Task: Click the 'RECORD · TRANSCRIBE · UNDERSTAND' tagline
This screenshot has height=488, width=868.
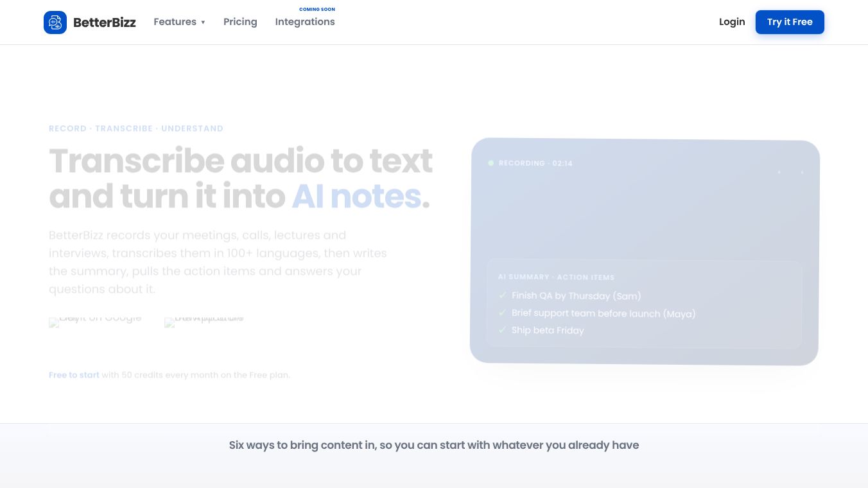Action: [136, 128]
